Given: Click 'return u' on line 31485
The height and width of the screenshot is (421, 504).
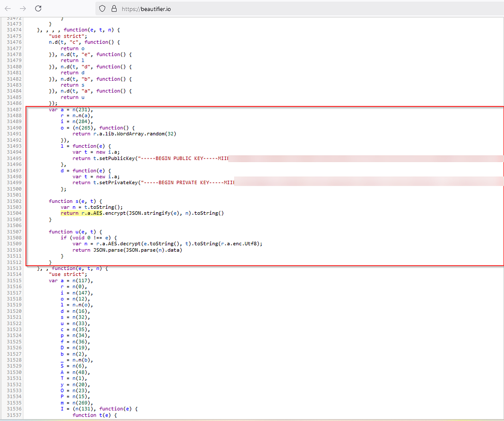Looking at the screenshot, I should 72,97.
